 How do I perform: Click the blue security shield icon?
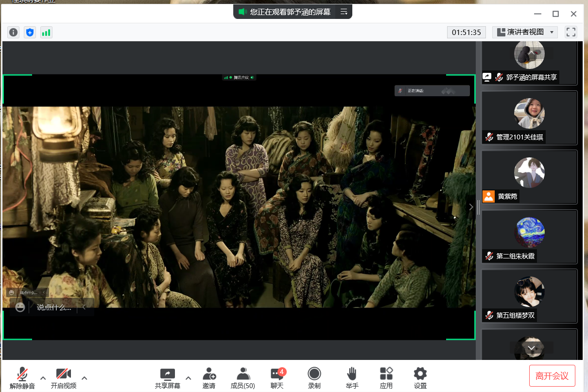tap(30, 33)
